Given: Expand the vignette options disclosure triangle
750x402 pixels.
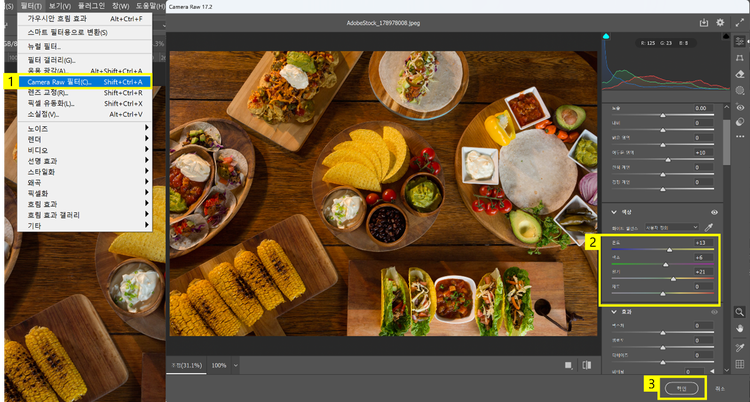Looking at the screenshot, I should [712, 371].
